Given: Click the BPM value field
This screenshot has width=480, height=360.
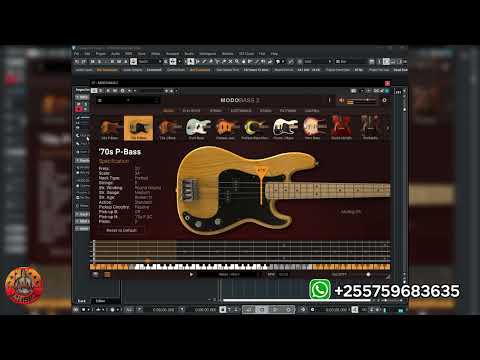Looking at the screenshot, I should pos(283,275).
